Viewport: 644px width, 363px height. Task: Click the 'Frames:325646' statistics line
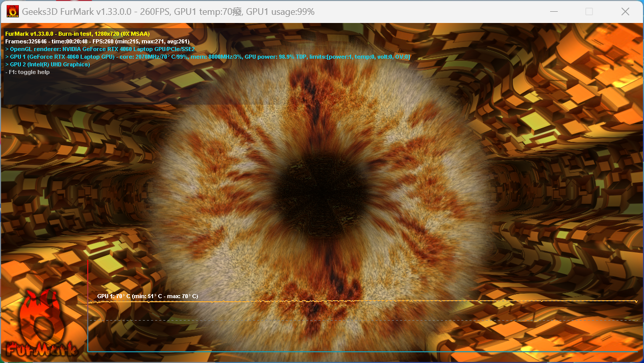tap(97, 41)
